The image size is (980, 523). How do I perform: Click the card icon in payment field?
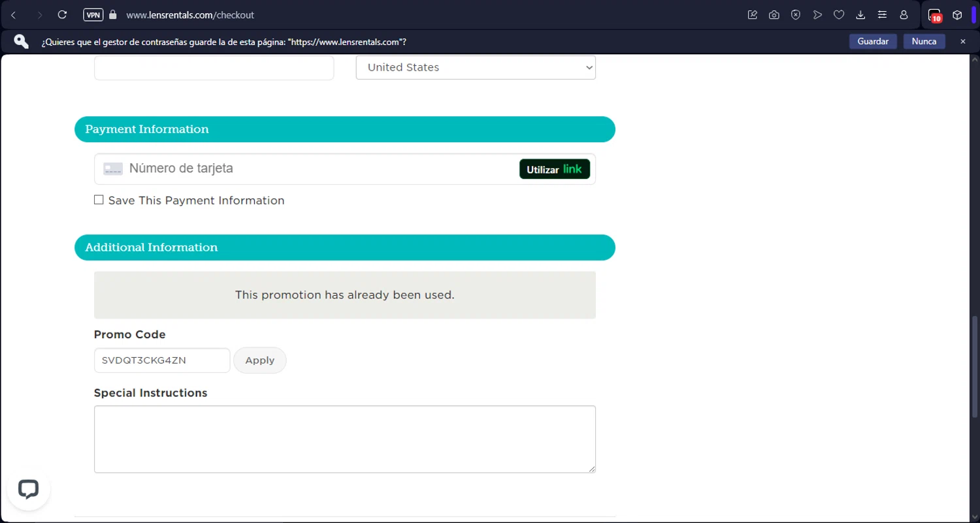tap(113, 169)
